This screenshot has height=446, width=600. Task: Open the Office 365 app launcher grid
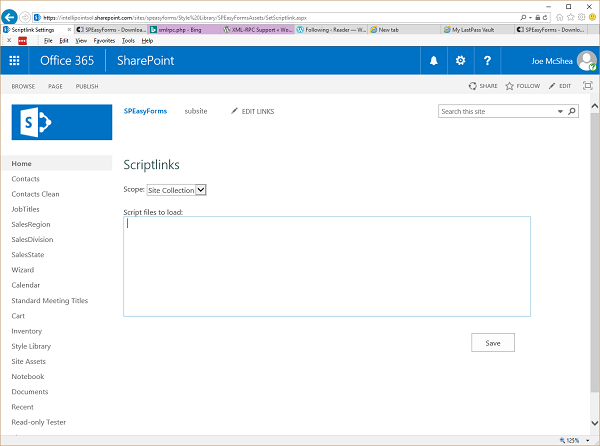(x=14, y=60)
